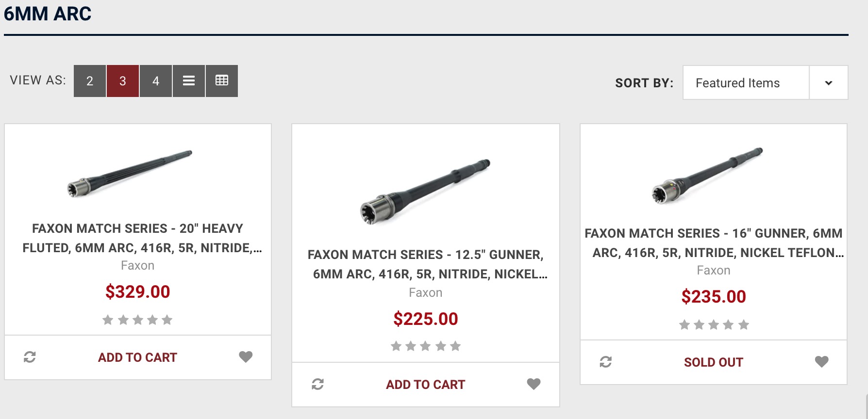View products as 2 columns
This screenshot has height=419, width=868.
tap(90, 81)
